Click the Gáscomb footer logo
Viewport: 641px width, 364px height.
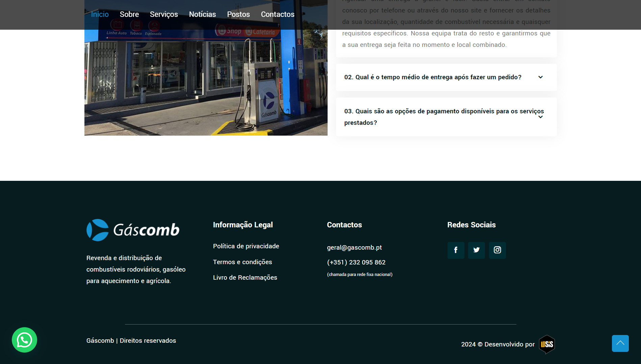pyautogui.click(x=133, y=230)
